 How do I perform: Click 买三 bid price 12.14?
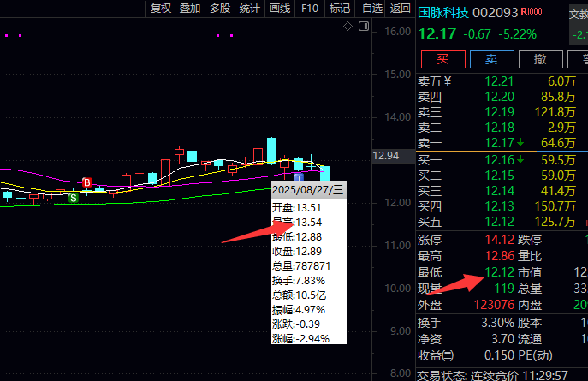[499, 191]
